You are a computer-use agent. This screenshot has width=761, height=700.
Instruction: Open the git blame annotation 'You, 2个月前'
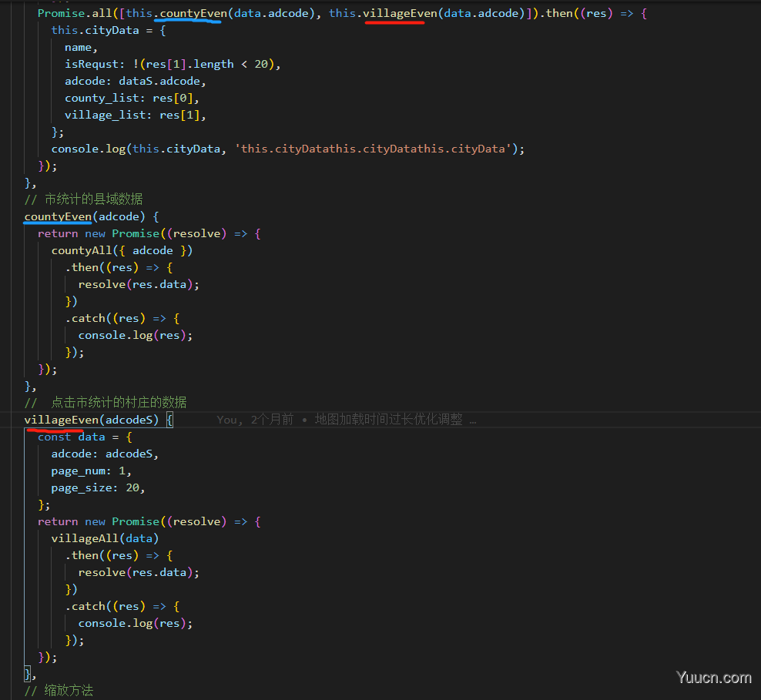click(255, 420)
